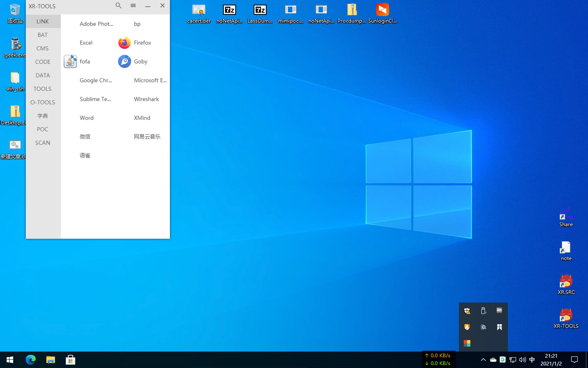
Task: Open the volume control in system tray
Action: (x=522, y=360)
